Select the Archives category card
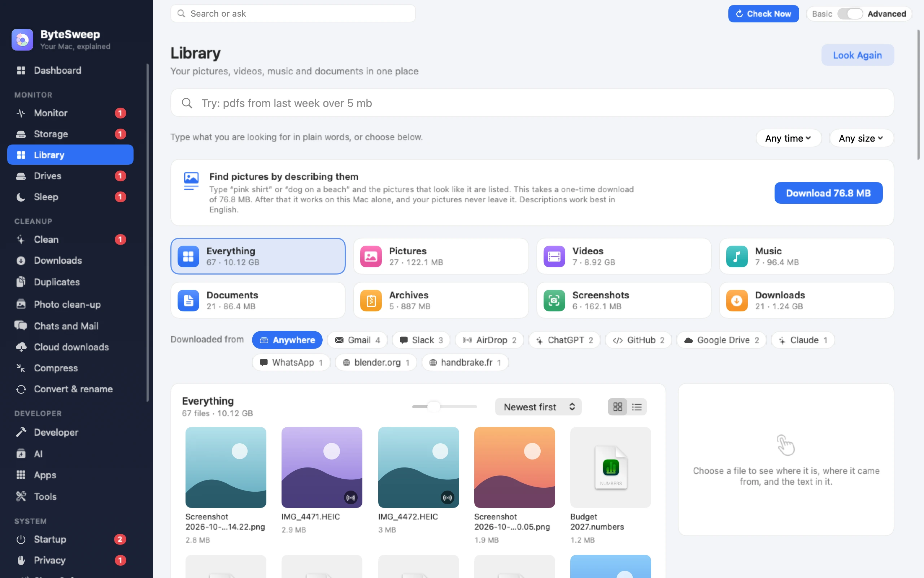The image size is (924, 578). tap(441, 300)
